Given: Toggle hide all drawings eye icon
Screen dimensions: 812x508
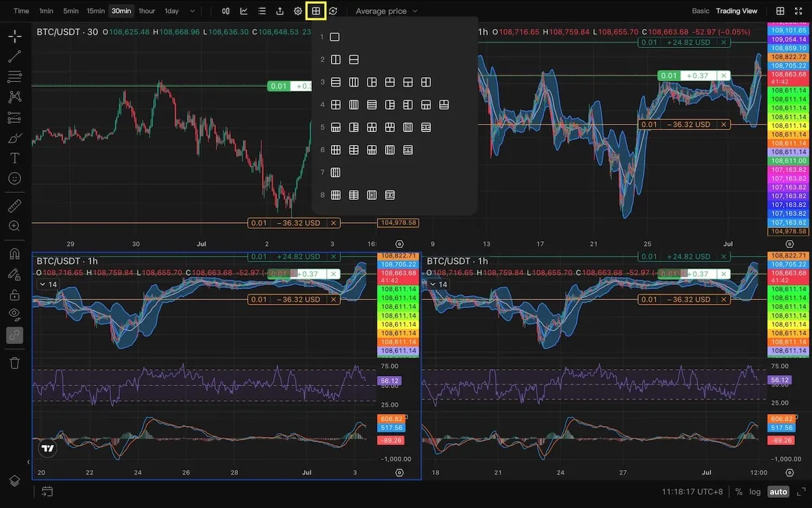Looking at the screenshot, I should 15,314.
